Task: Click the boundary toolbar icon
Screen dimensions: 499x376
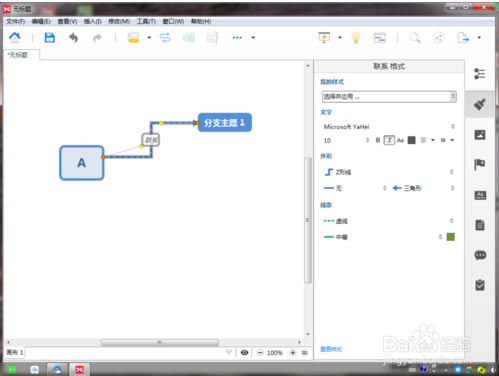Action: [189, 37]
